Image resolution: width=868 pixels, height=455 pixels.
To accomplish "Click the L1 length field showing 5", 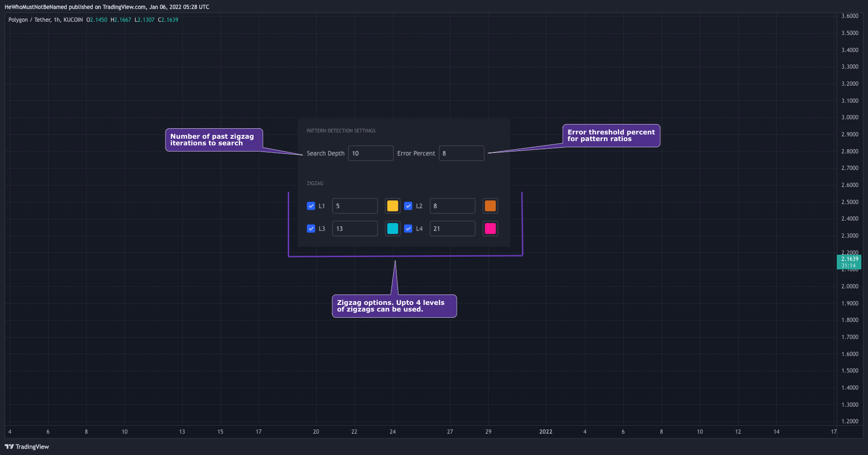I will click(x=355, y=206).
